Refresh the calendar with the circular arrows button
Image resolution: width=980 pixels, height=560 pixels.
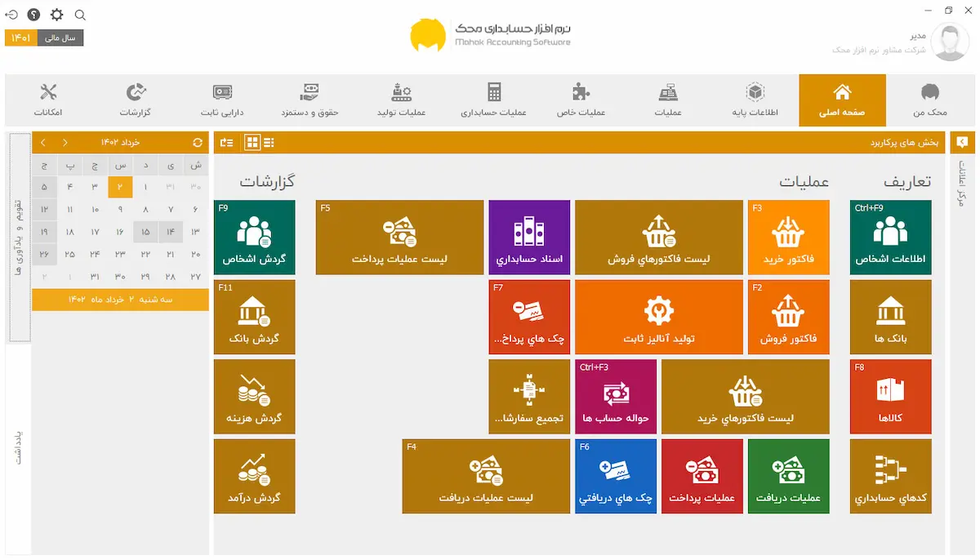pyautogui.click(x=197, y=143)
